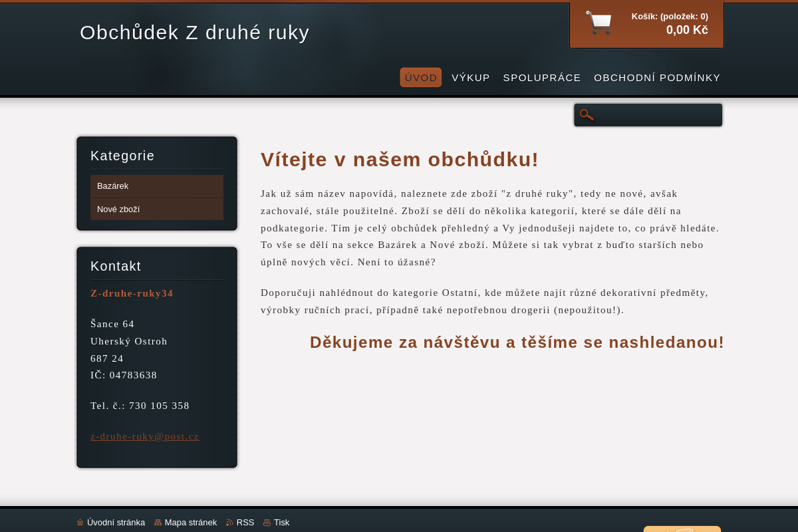This screenshot has height=532, width=798.
Task: Open the RSS footer link
Action: [x=245, y=522]
